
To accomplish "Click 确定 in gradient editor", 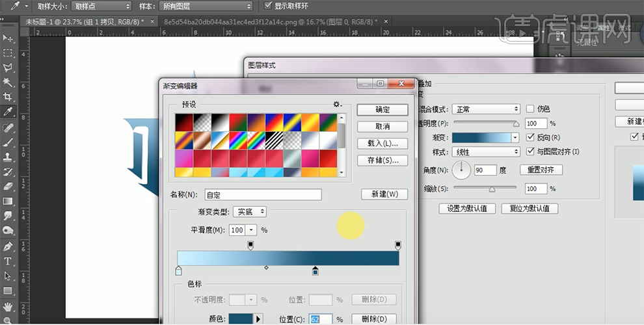I will click(x=382, y=110).
